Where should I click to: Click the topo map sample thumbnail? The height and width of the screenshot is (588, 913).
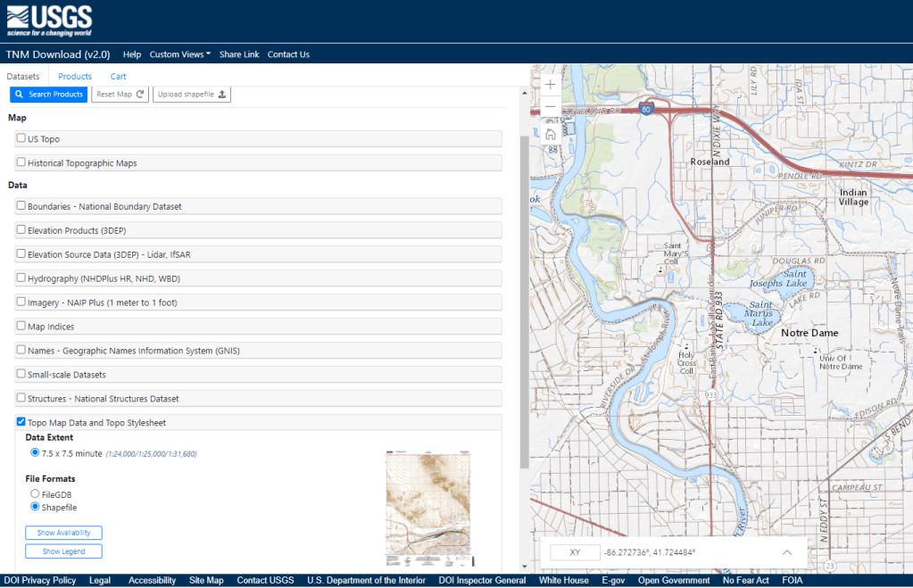click(430, 508)
